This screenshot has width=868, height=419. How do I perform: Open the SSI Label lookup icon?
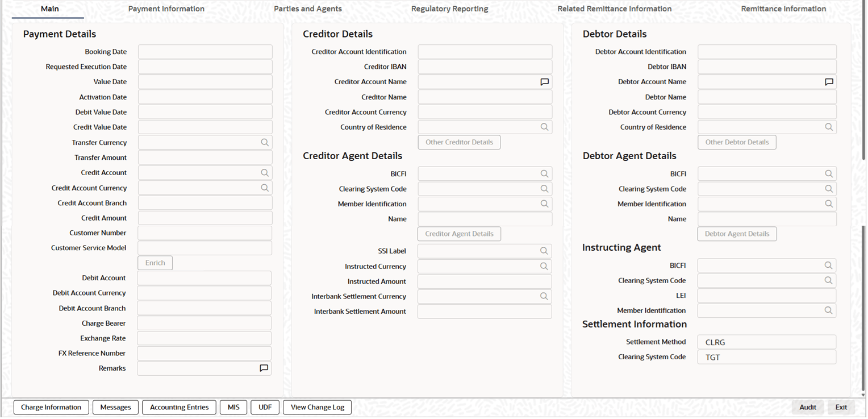544,251
